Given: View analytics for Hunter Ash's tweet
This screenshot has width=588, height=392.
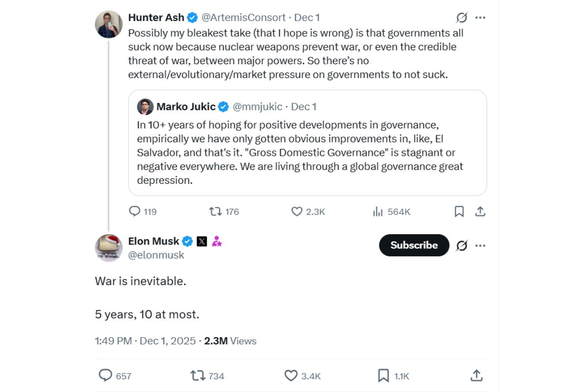Looking at the screenshot, I should 378,212.
